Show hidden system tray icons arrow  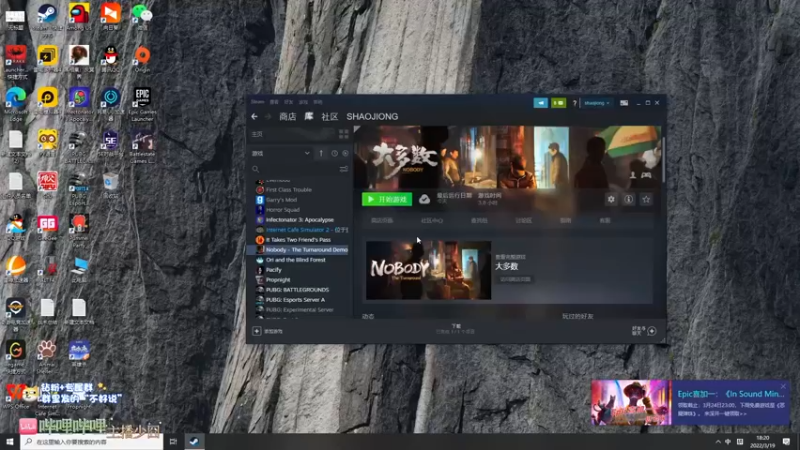[718, 442]
